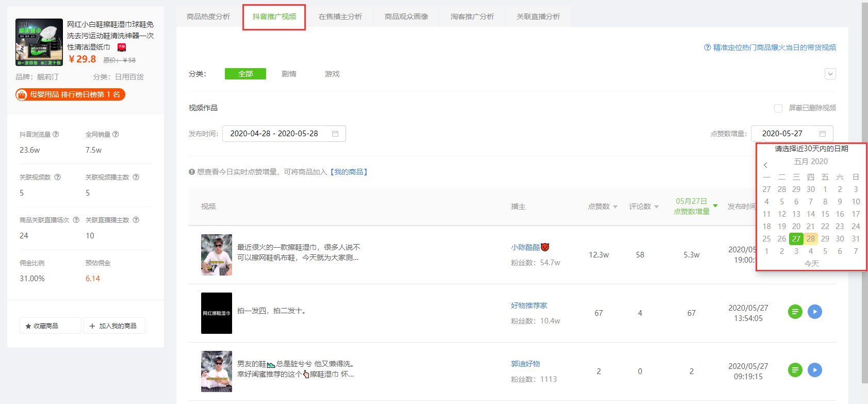Open the 发布时间 date range field
The image size is (868, 404).
point(284,134)
